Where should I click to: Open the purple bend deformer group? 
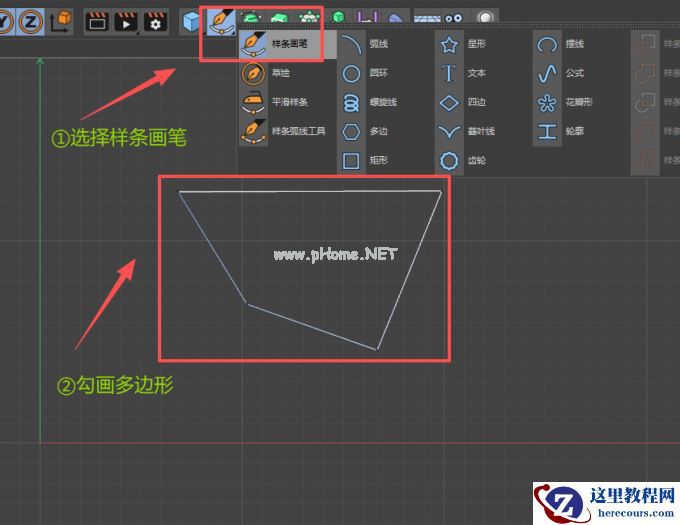[x=367, y=18]
